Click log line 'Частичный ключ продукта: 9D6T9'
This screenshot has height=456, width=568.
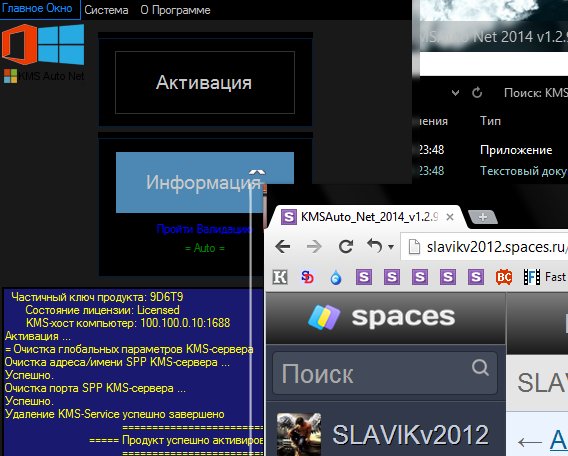click(x=97, y=297)
